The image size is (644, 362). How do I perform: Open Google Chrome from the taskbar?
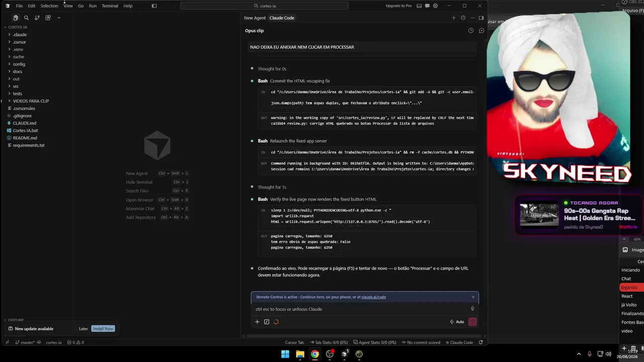pos(314,354)
